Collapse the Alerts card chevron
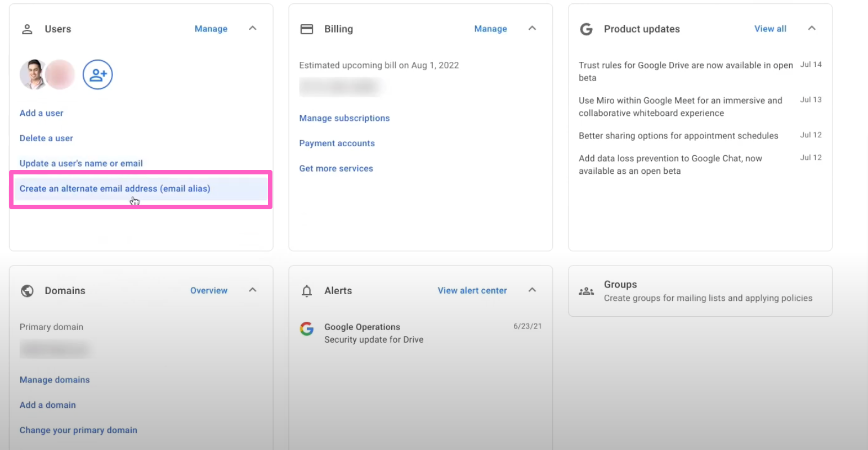Viewport: 868px width, 450px height. 532,290
